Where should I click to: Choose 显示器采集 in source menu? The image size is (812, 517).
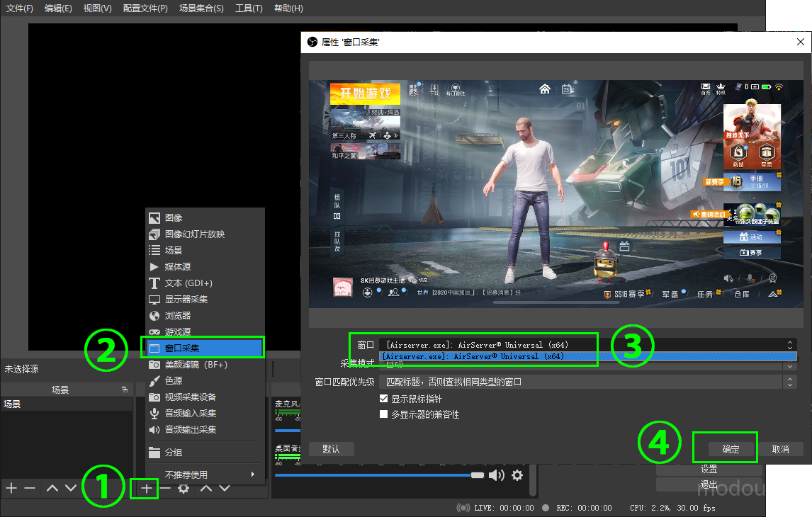coord(186,300)
